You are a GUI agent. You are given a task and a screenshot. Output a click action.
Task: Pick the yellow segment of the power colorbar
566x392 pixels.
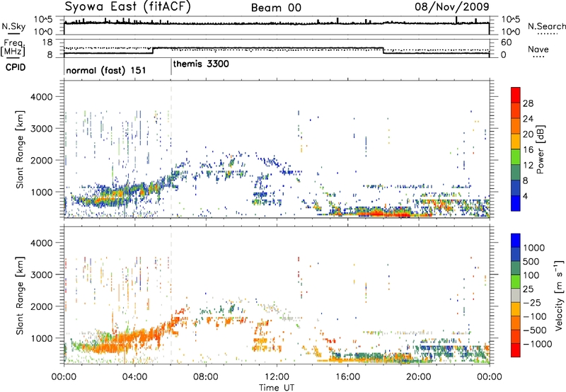tap(516, 141)
